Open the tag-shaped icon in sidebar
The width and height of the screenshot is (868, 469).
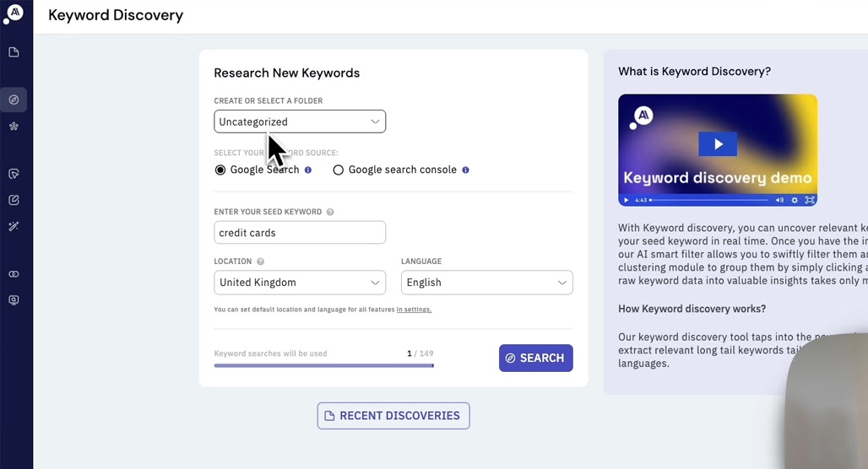(x=14, y=174)
